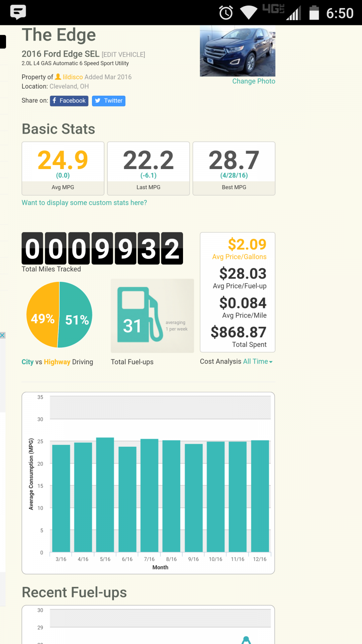The width and height of the screenshot is (362, 644).
Task: Click the 12/16 bar in MPG chart
Action: 260,496
